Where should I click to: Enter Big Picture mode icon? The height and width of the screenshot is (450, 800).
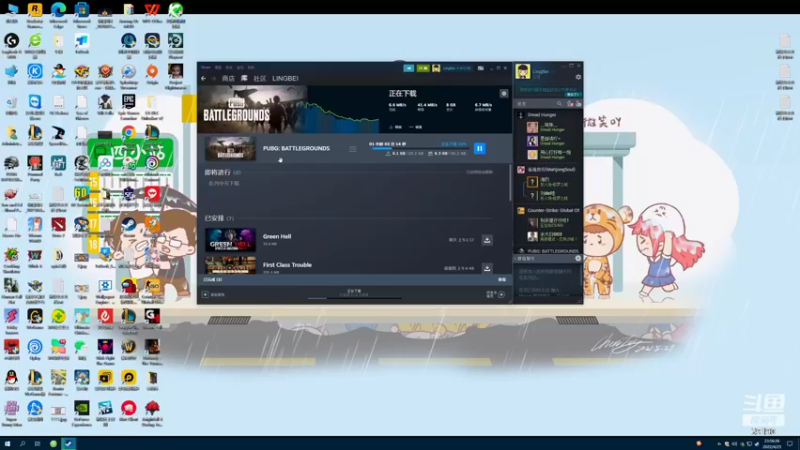click(x=481, y=68)
